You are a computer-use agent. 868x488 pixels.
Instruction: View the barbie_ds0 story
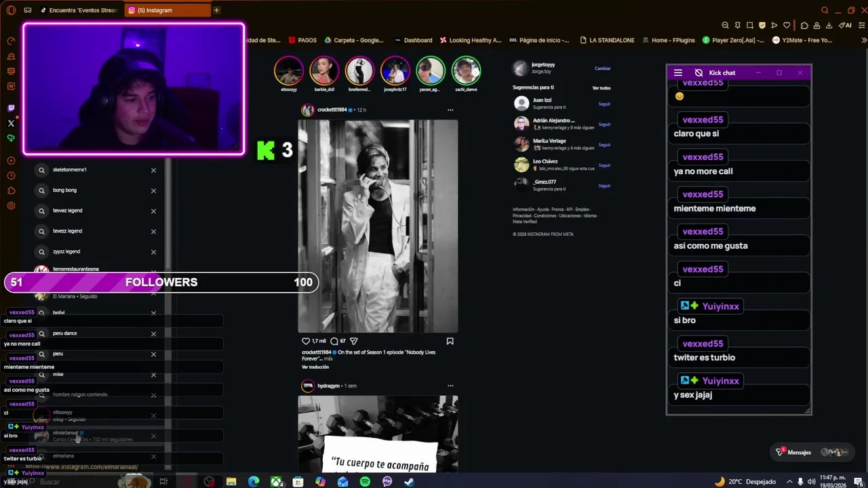[x=324, y=70]
